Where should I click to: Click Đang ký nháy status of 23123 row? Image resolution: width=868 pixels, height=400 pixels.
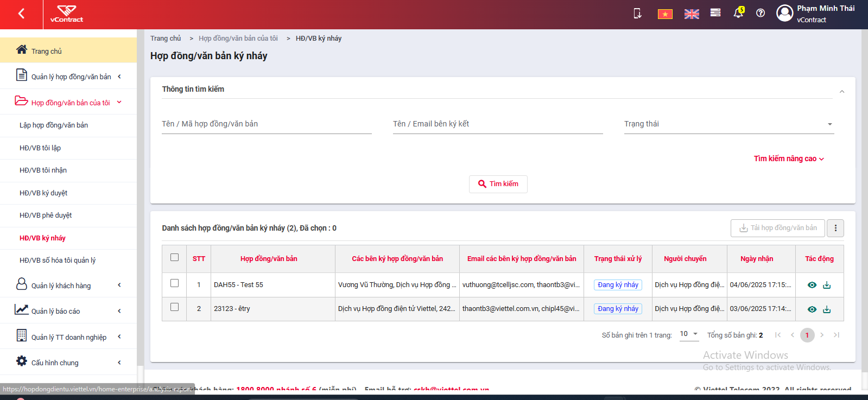click(618, 309)
